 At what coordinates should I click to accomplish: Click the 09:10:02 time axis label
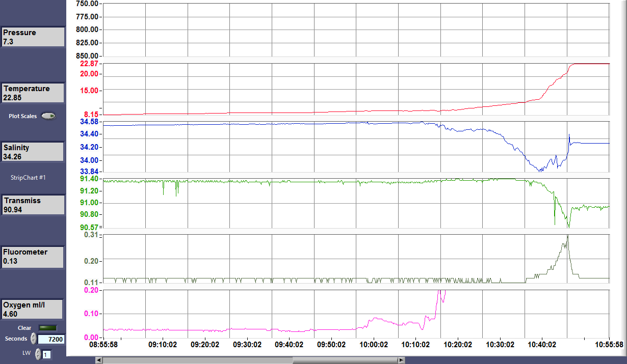pyautogui.click(x=163, y=345)
